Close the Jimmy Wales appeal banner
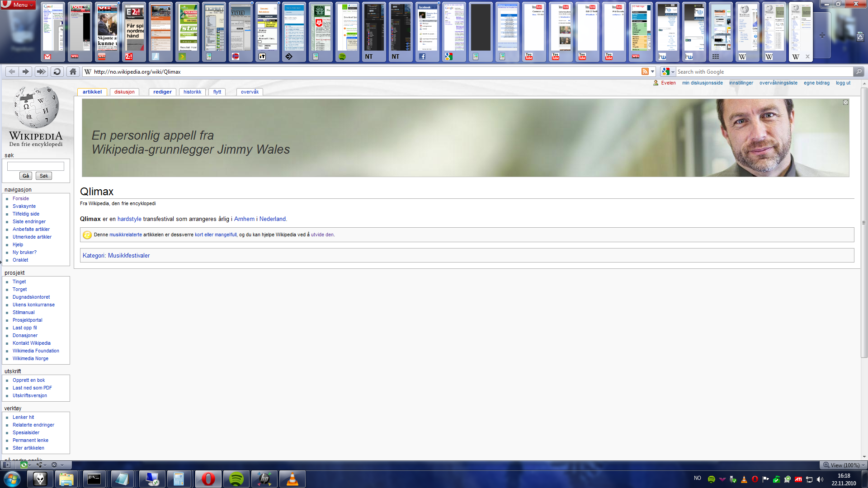This screenshot has width=868, height=488. pos(845,103)
